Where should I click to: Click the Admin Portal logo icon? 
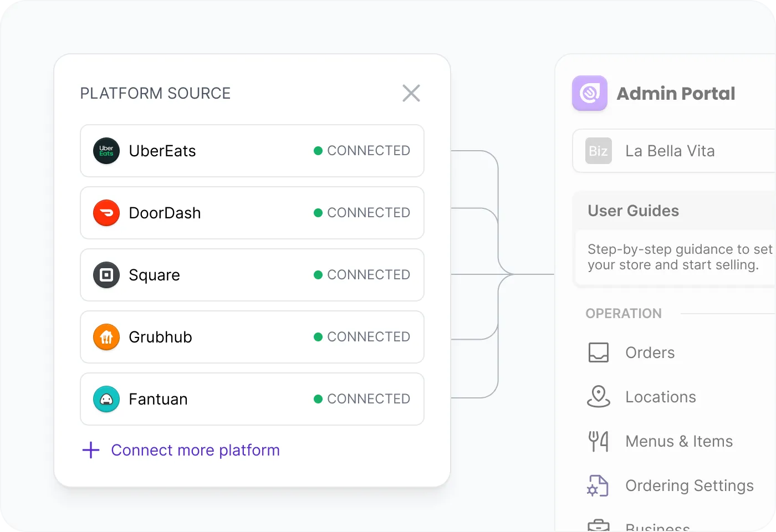[590, 93]
